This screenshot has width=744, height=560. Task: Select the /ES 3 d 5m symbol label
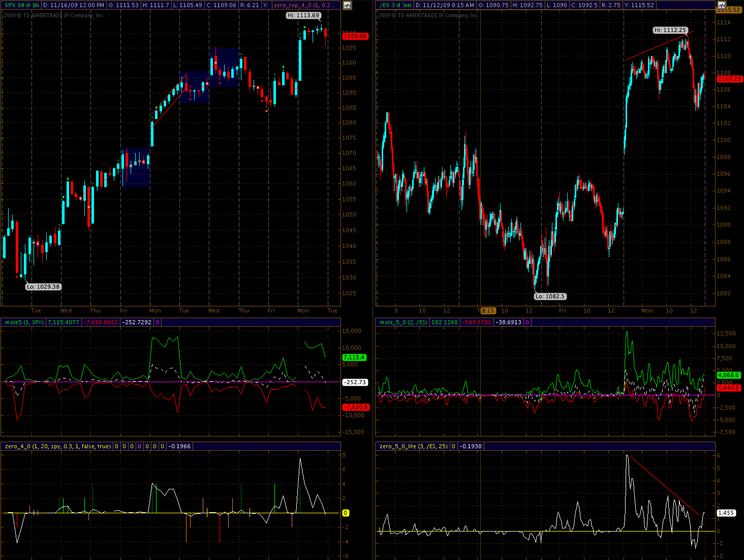396,5
